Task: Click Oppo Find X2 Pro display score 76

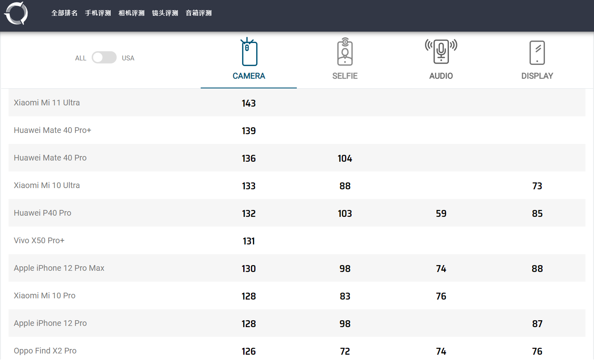Action: 537,351
